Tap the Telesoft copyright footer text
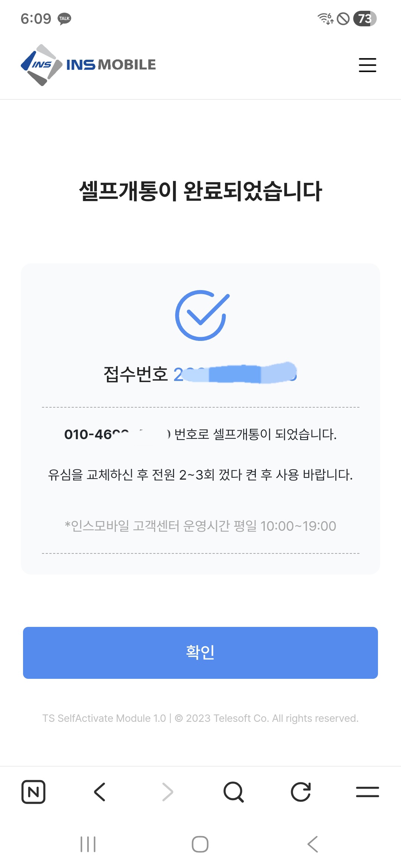The width and height of the screenshot is (401, 868). (200, 718)
